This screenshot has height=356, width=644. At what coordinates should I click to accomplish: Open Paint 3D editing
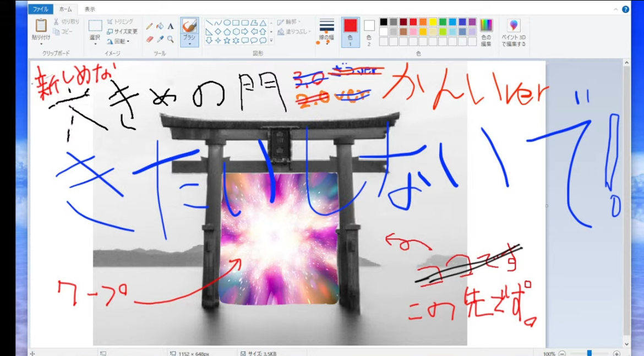[514, 32]
